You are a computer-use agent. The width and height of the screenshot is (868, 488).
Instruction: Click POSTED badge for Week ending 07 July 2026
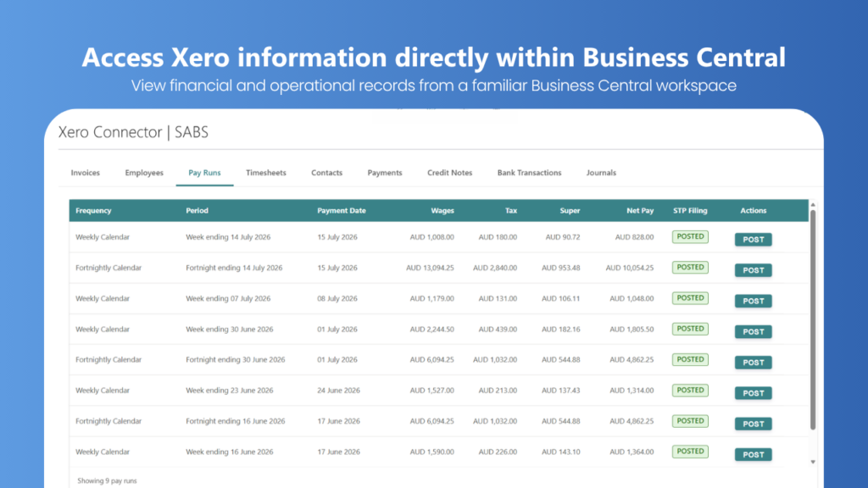click(x=690, y=298)
